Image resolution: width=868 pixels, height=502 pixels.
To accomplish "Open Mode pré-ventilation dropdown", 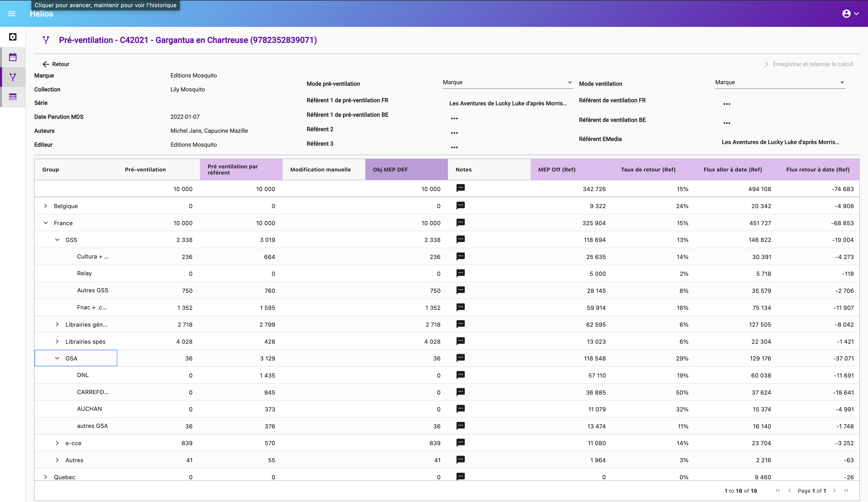I will [x=508, y=82].
